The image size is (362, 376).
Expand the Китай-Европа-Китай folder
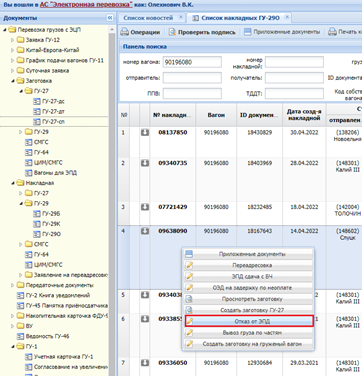(x=13, y=50)
